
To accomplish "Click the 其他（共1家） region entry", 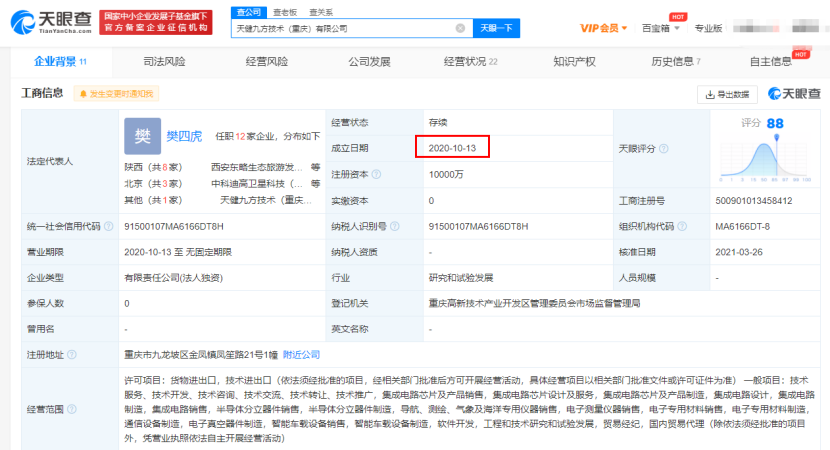I will (154, 200).
